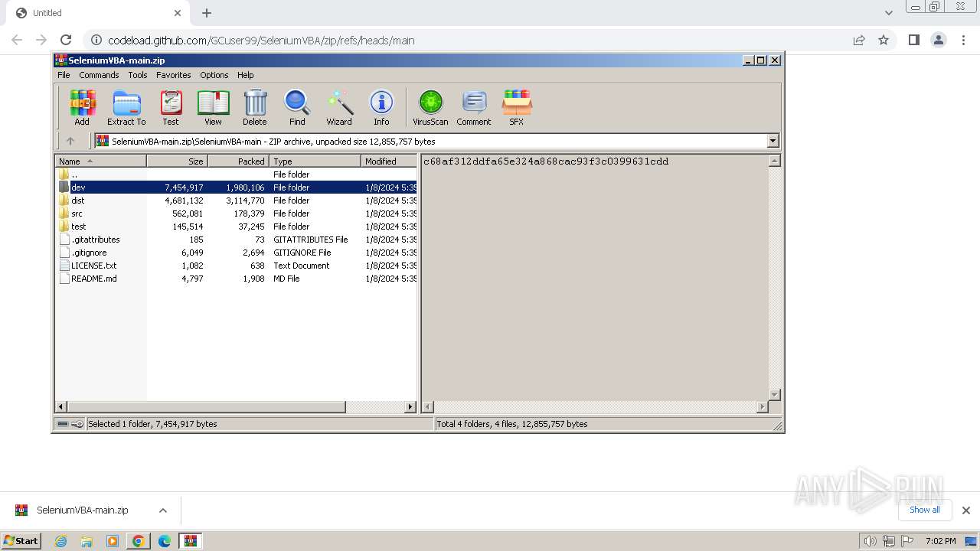The image size is (980, 551).
Task: Open the Chrome three-dot menu
Action: click(962, 40)
